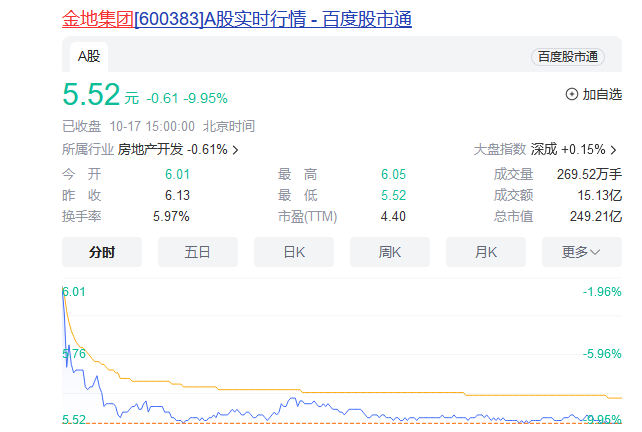The image size is (642, 432).
Task: Click the chart axis label -1.96%
Action: point(602,292)
